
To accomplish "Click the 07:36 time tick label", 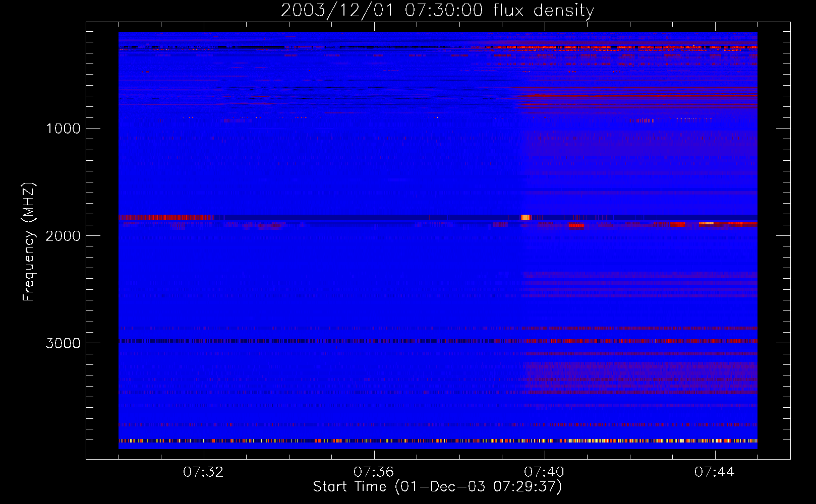I will point(374,472).
